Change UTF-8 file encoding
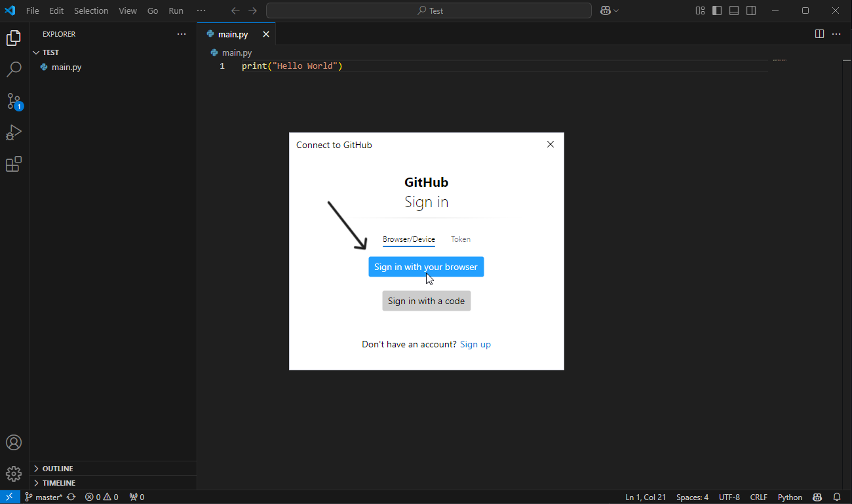Screen dimensions: 852x504 tap(729, 497)
